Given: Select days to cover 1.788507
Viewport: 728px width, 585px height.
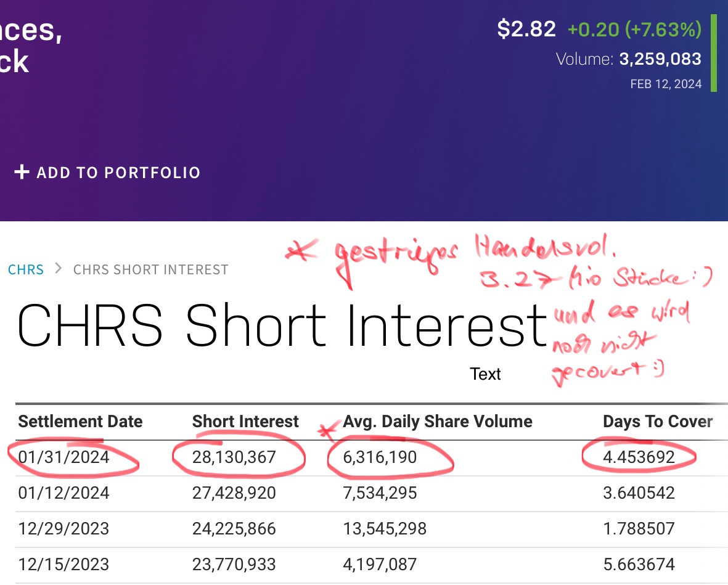Looking at the screenshot, I should (639, 528).
